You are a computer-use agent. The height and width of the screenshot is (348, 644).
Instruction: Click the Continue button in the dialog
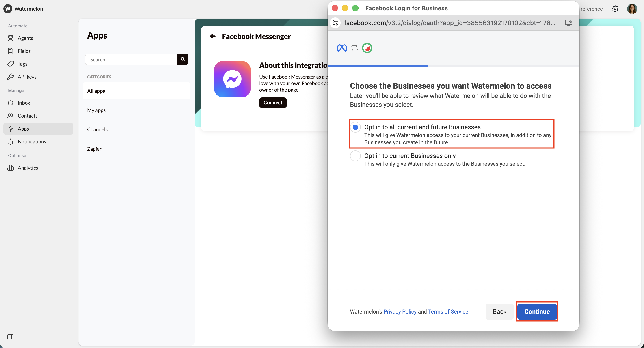tap(537, 311)
